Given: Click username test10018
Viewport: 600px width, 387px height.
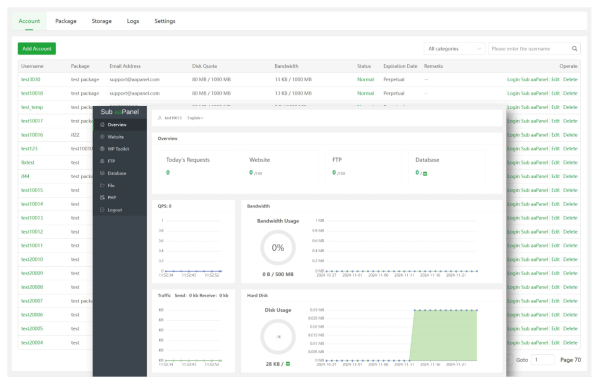Looking at the screenshot, I should pos(32,93).
